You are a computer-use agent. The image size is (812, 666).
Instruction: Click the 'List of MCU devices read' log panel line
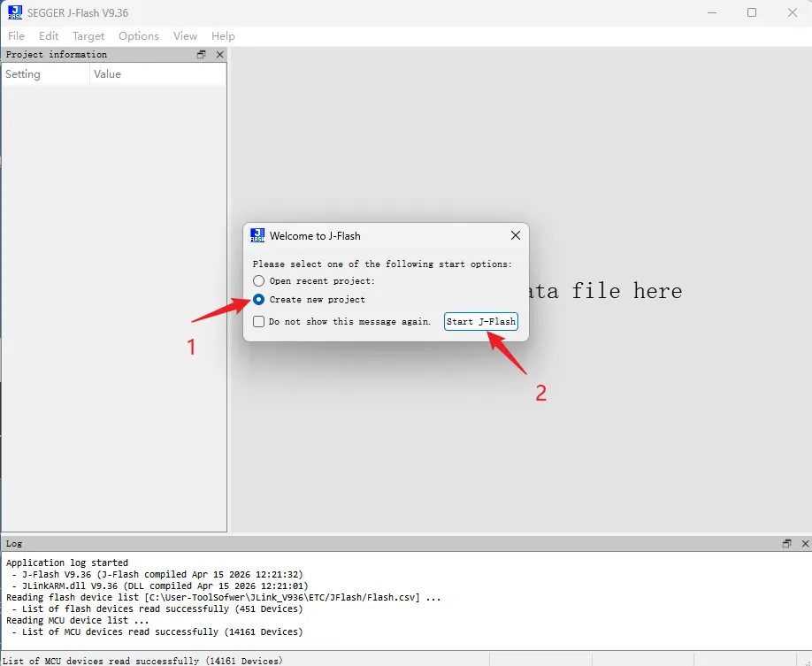click(157, 632)
